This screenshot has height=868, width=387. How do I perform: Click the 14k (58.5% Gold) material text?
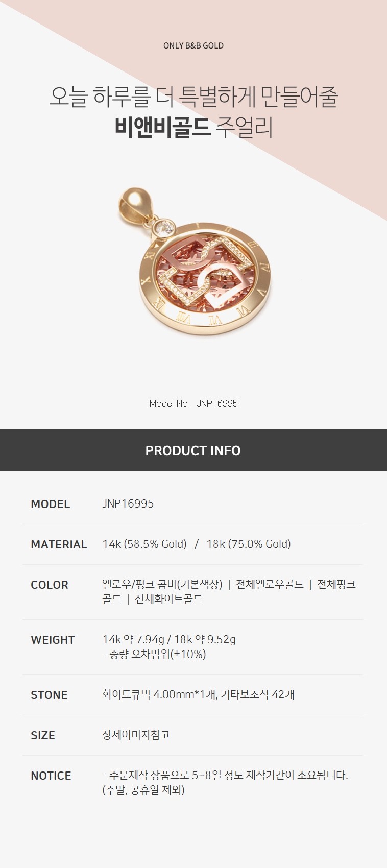[x=144, y=544]
